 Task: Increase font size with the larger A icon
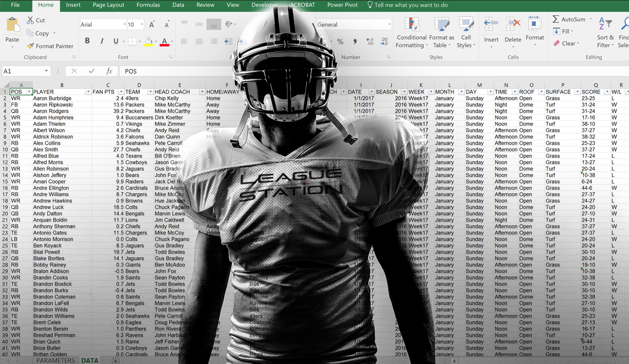(152, 25)
